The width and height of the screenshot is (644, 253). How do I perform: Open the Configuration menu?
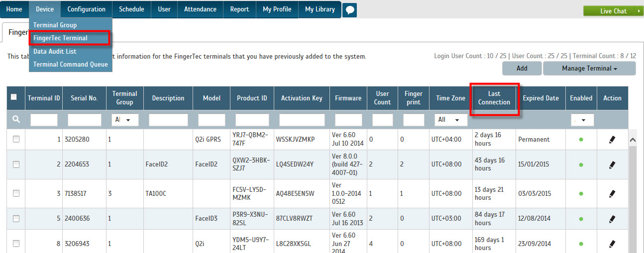[87, 9]
